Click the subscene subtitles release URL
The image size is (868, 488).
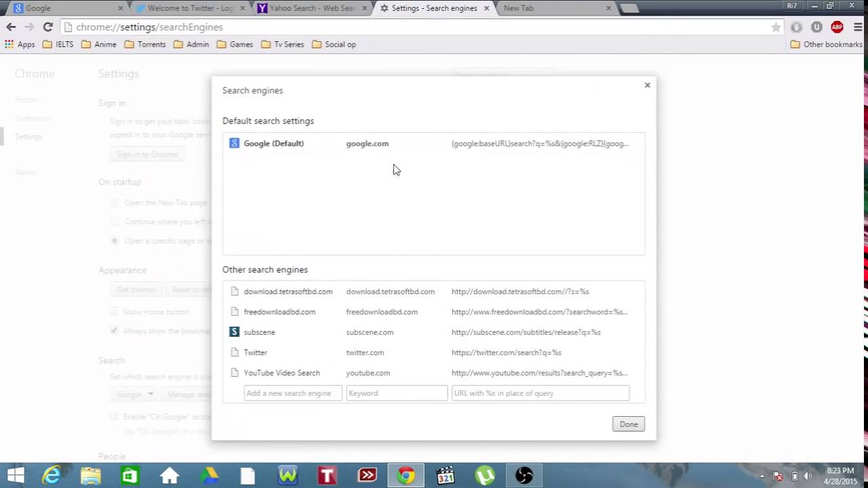526,332
